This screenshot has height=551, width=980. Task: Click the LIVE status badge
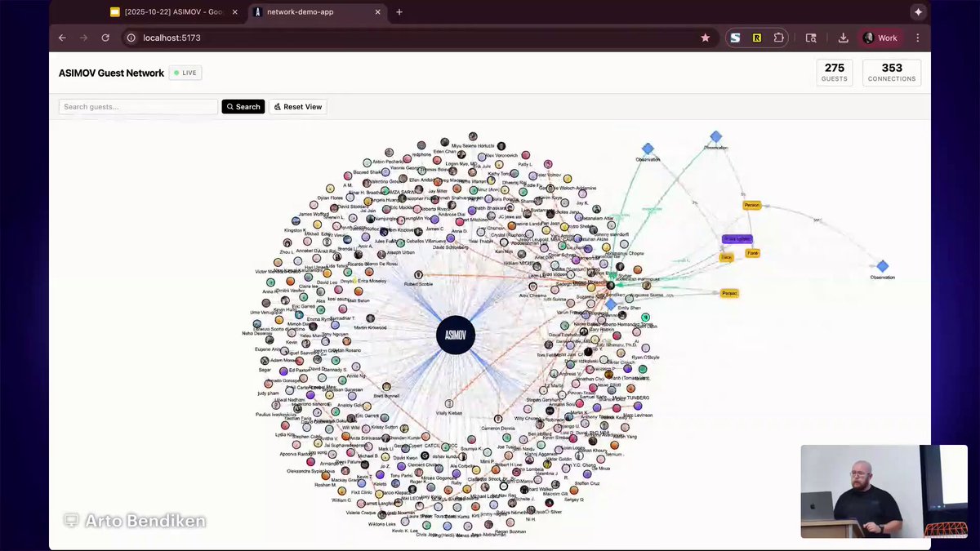point(185,73)
